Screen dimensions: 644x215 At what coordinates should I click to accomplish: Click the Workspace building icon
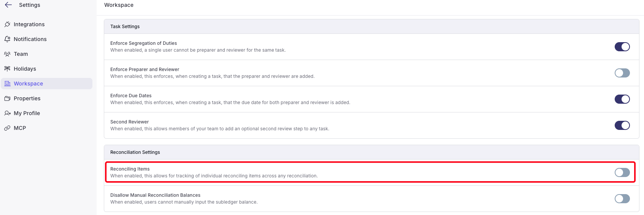coord(7,84)
